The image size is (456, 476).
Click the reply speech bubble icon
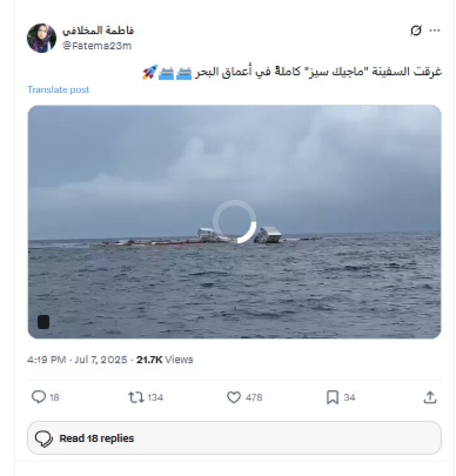pyautogui.click(x=39, y=397)
